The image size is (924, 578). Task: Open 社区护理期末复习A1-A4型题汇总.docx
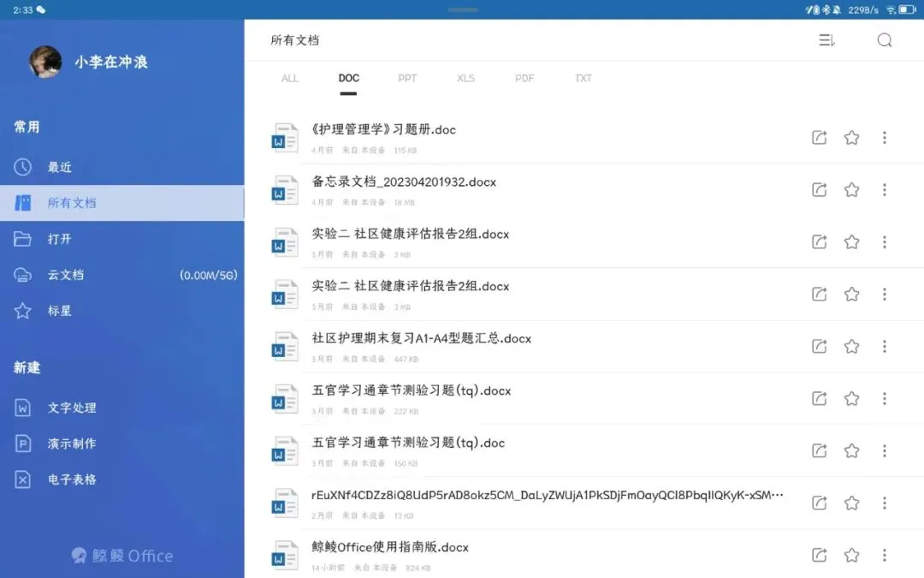[x=421, y=338]
